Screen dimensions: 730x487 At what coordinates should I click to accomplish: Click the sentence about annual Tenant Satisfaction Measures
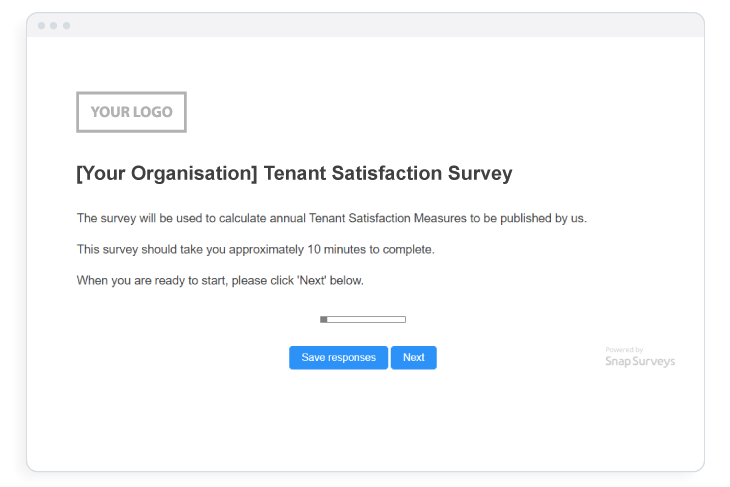coord(331,218)
